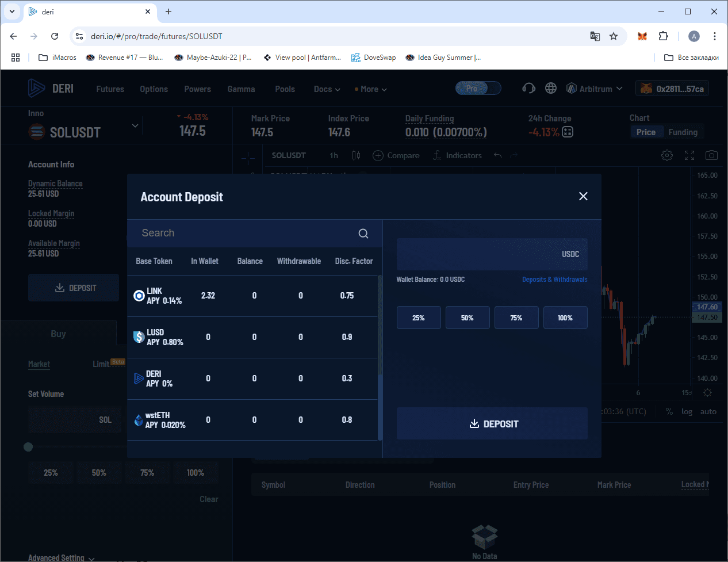728x562 pixels.
Task: Click the chart candlestick style icon
Action: (x=356, y=155)
